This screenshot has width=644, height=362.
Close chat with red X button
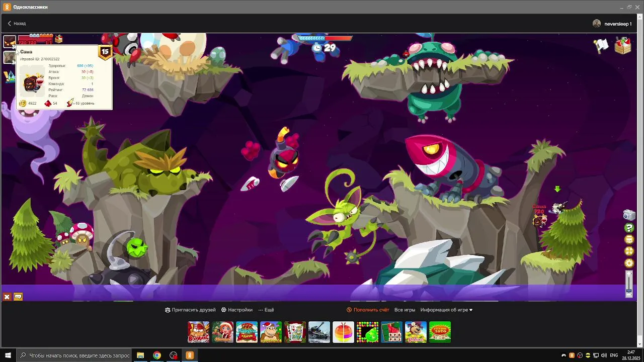coord(7,297)
